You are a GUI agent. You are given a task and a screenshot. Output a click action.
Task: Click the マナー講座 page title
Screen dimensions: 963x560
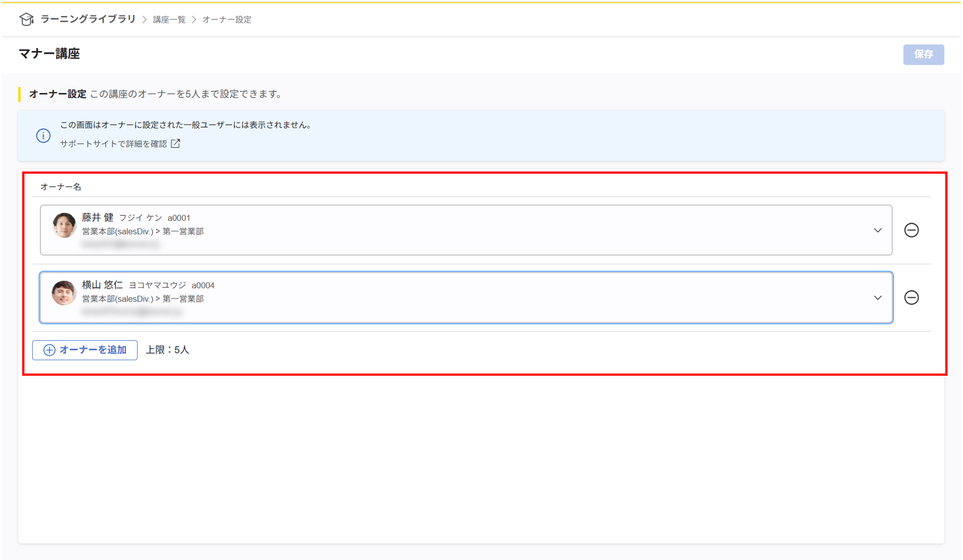point(49,54)
